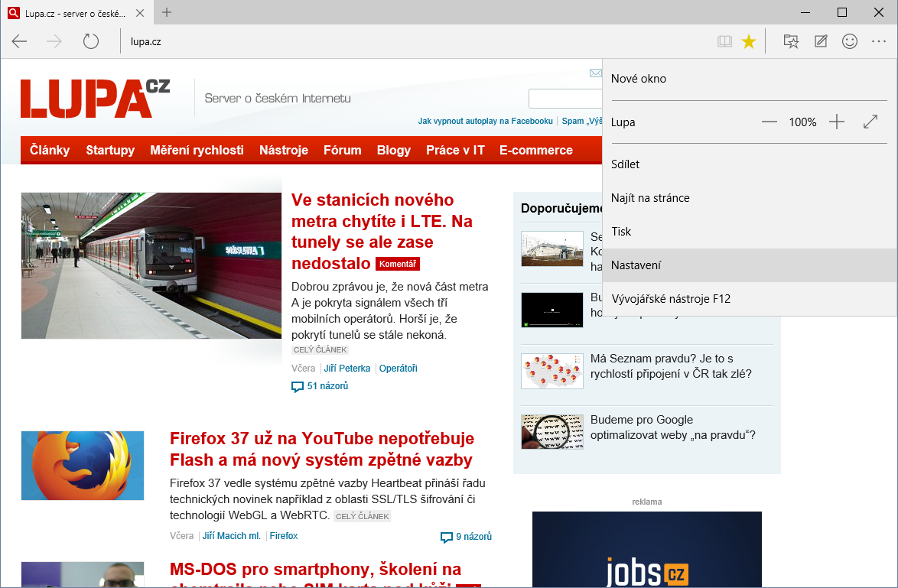Image resolution: width=898 pixels, height=588 pixels.
Task: Click the Czech map thumbnail
Action: pyautogui.click(x=552, y=371)
